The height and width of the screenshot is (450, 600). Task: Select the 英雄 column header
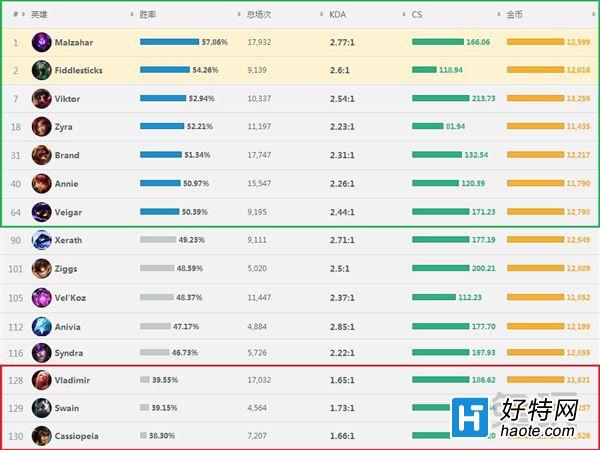pyautogui.click(x=39, y=15)
